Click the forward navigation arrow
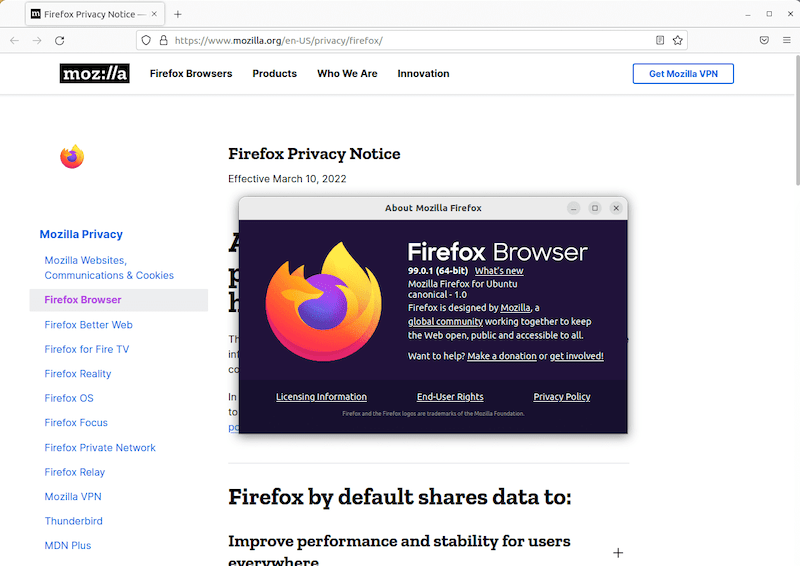 [37, 40]
